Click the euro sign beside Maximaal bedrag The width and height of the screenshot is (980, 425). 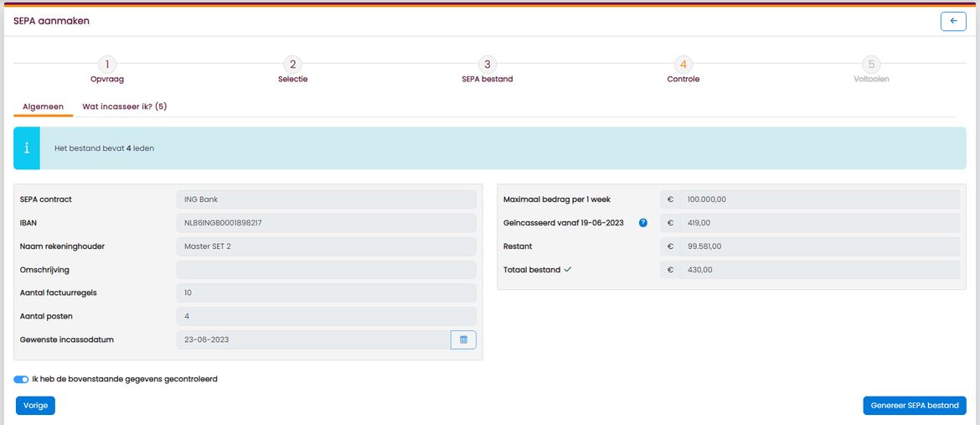670,200
